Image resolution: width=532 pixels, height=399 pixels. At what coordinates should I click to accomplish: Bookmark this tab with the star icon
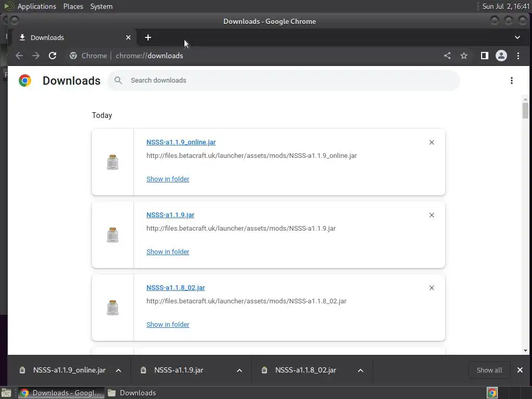(x=464, y=56)
